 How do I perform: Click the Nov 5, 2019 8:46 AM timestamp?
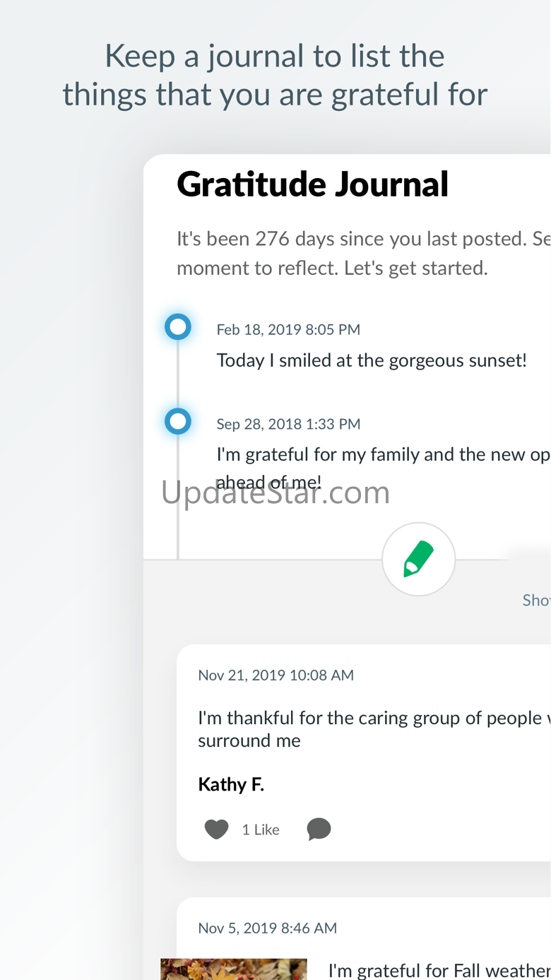[267, 928]
